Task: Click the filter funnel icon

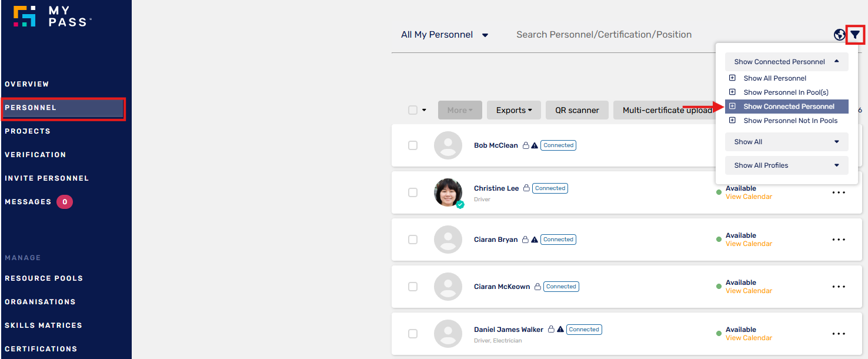Action: tap(855, 35)
